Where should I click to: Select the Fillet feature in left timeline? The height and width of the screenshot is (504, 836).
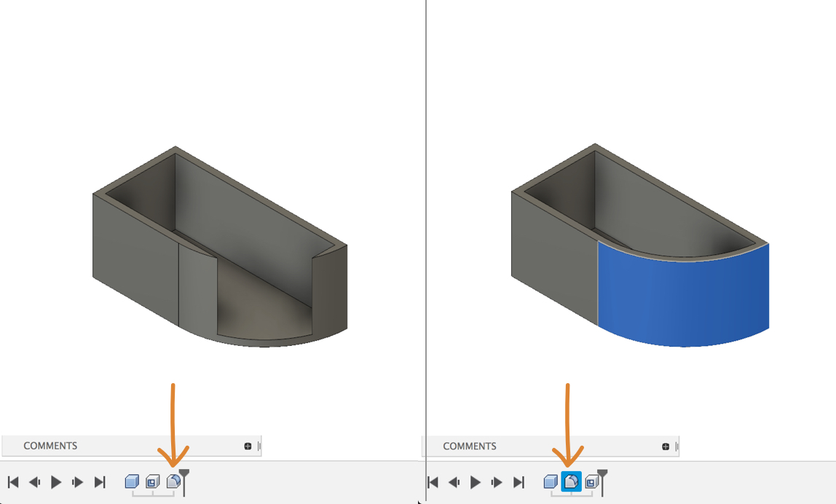173,481
